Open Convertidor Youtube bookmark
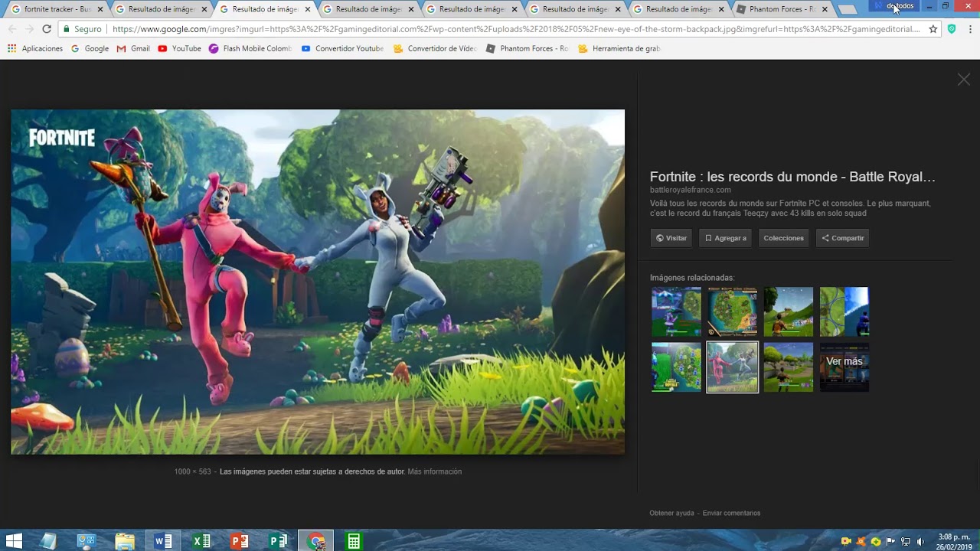 point(342,48)
